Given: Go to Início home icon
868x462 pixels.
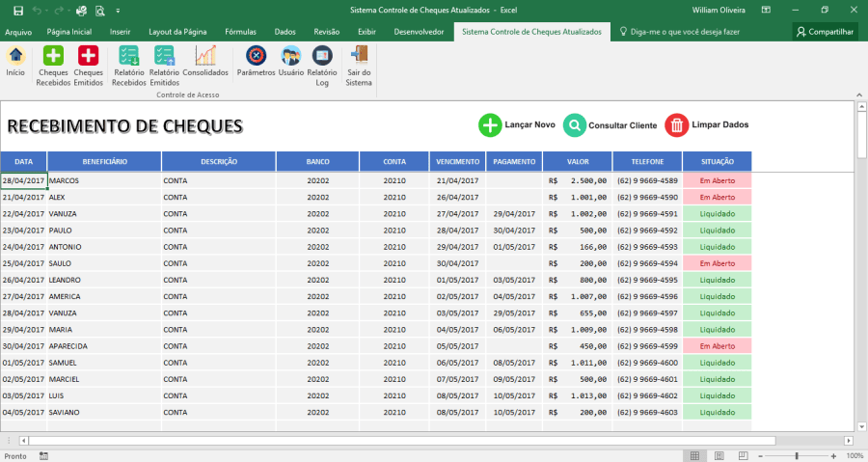Looking at the screenshot, I should (15, 56).
